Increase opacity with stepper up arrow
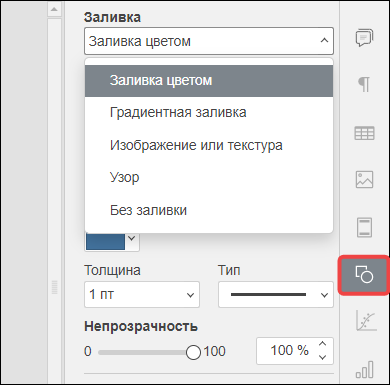The height and width of the screenshot is (385, 390). pyautogui.click(x=322, y=344)
